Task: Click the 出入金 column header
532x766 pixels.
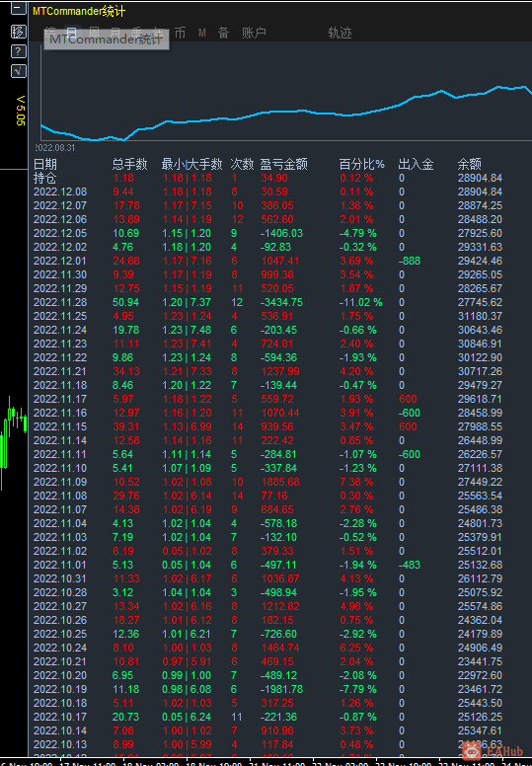Action: coord(416,164)
